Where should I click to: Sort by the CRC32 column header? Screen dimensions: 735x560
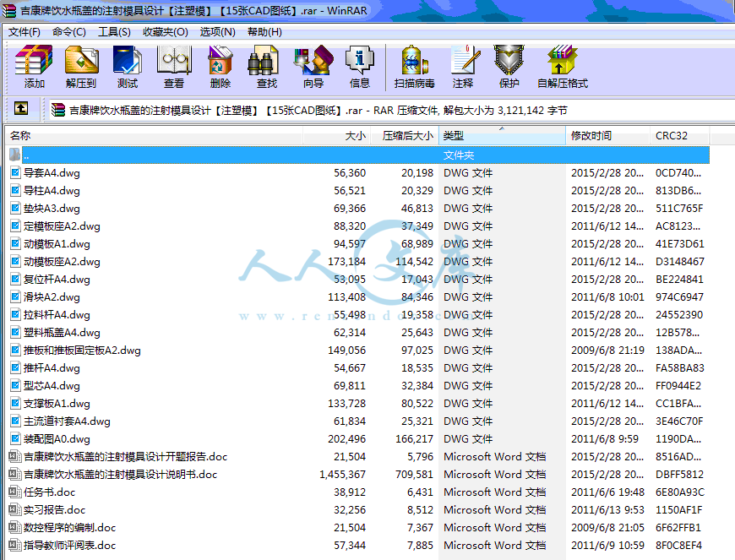(x=680, y=135)
